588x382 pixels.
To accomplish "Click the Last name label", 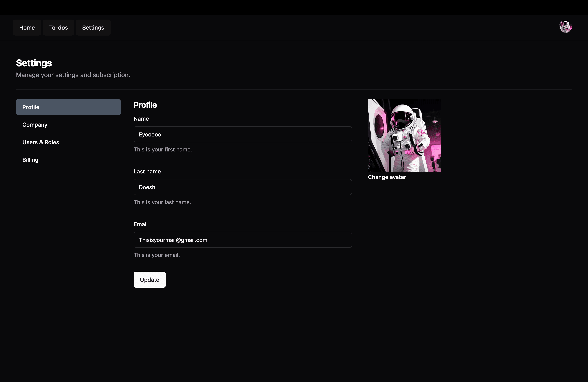I will coord(147,171).
